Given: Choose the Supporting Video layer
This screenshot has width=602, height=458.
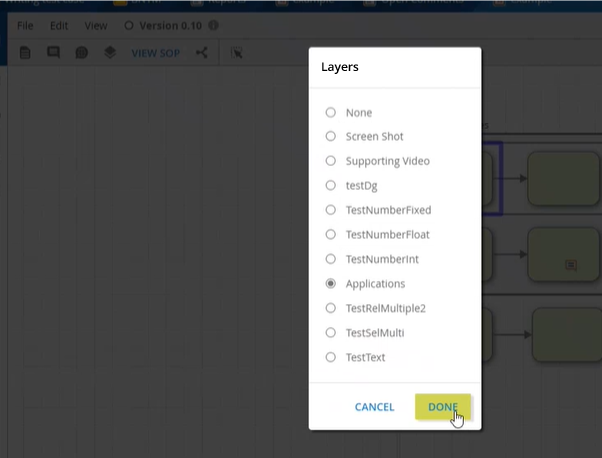Looking at the screenshot, I should pyautogui.click(x=331, y=161).
